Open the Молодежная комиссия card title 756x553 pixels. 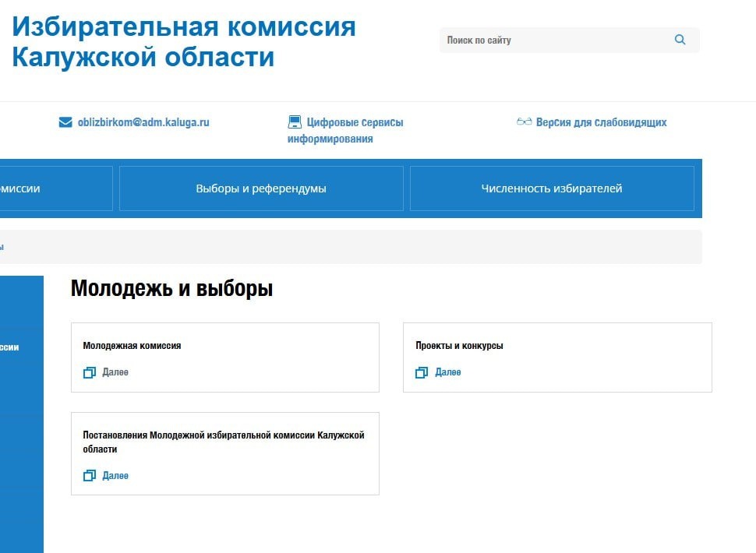click(x=132, y=345)
